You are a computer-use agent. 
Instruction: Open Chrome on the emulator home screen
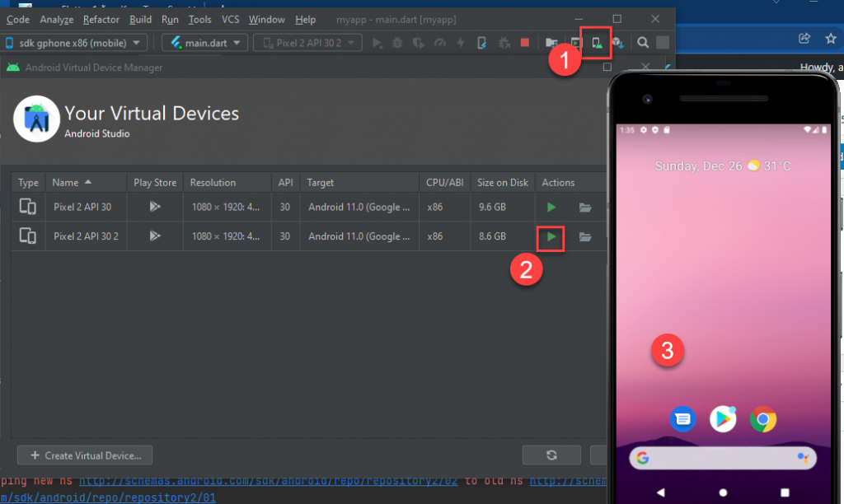pyautogui.click(x=762, y=419)
